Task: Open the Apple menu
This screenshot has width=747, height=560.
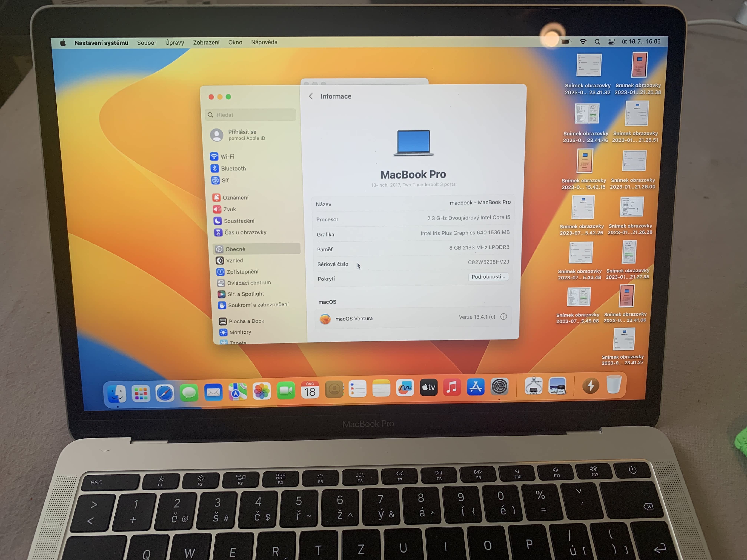Action: [x=63, y=43]
